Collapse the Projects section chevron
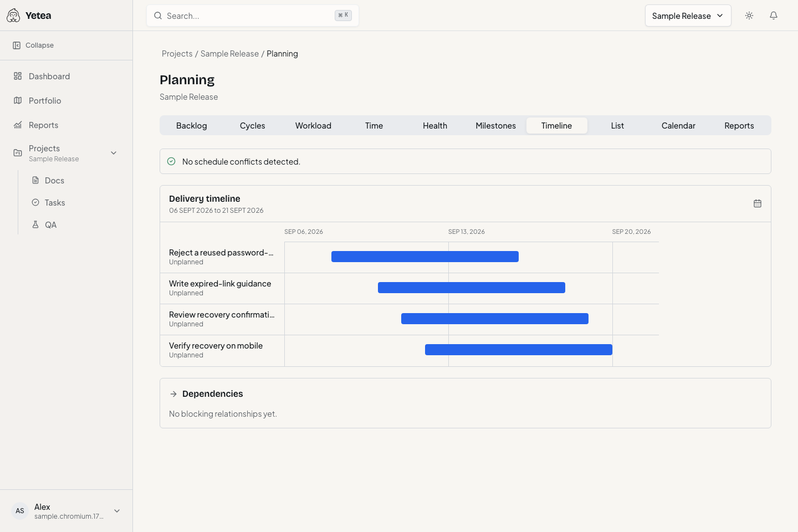Screen dimensions: 798x532 coord(114,153)
